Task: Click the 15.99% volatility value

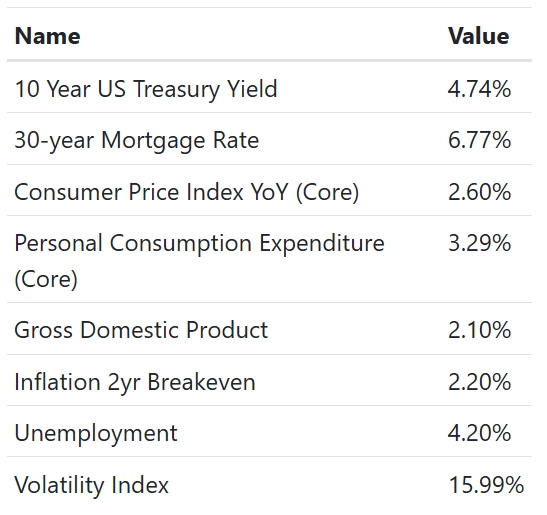Action: [486, 485]
